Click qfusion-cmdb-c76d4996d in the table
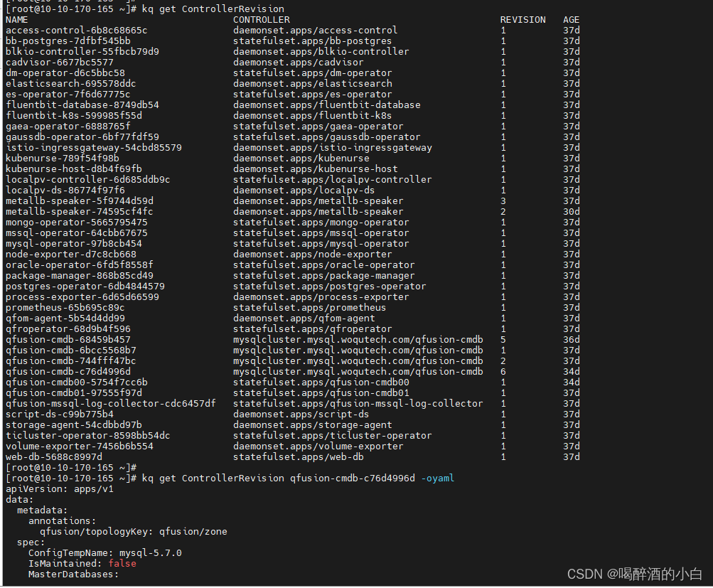Image resolution: width=713 pixels, height=588 pixels. point(68,373)
